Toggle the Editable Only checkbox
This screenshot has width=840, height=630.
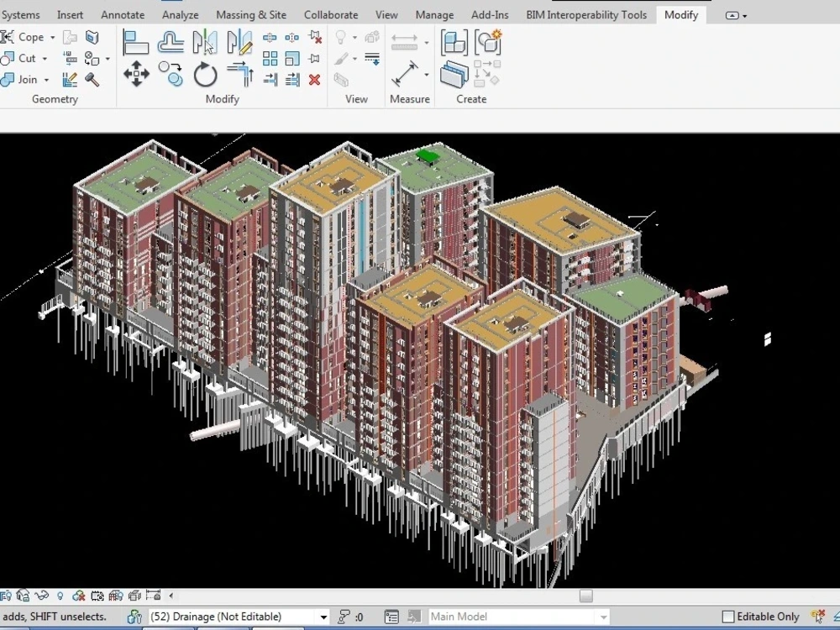[727, 617]
